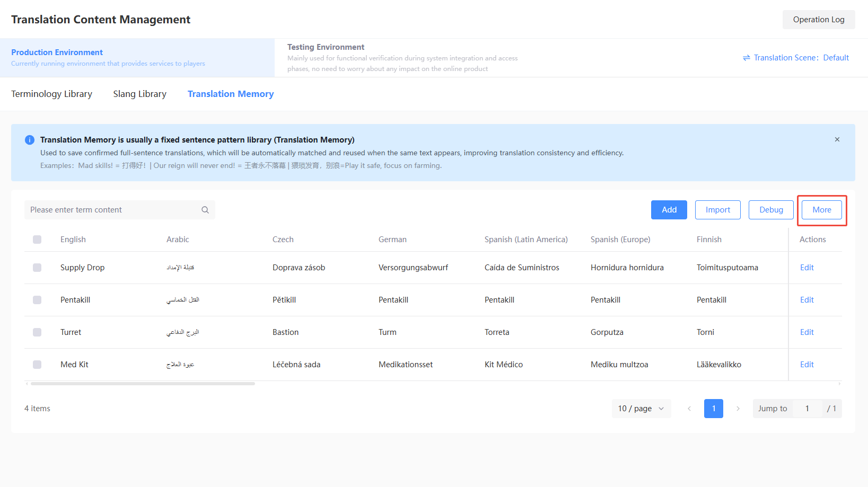Go to previous page arrow

pos(689,409)
